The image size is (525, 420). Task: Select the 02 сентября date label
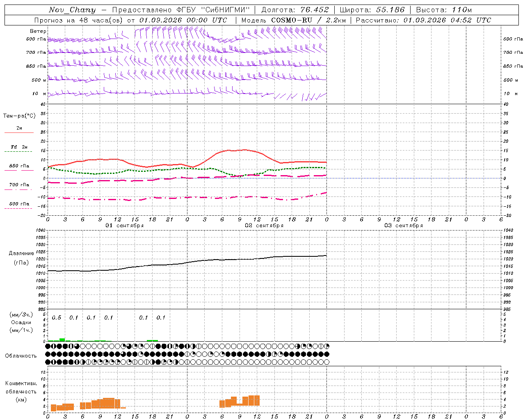pyautogui.click(x=264, y=226)
